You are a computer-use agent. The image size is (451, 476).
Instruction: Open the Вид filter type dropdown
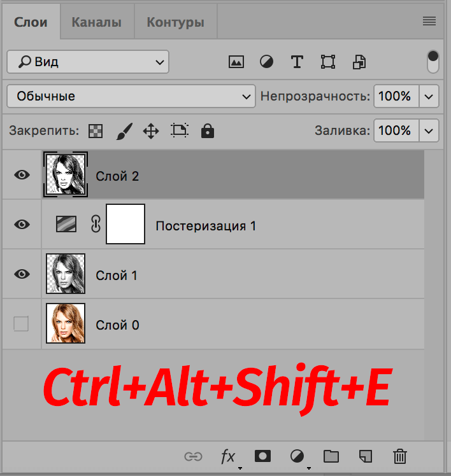pyautogui.click(x=88, y=62)
